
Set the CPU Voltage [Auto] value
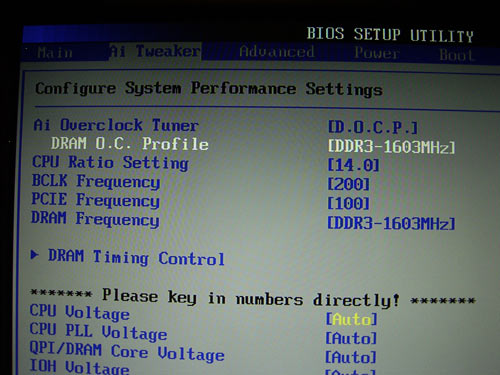(351, 319)
